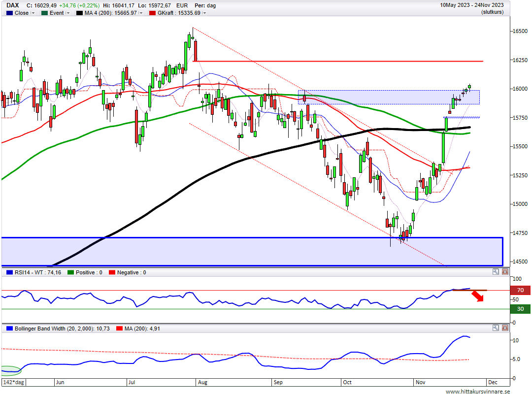Click the 16250 price axis label
This screenshot has height=394, width=532.
pos(520,60)
